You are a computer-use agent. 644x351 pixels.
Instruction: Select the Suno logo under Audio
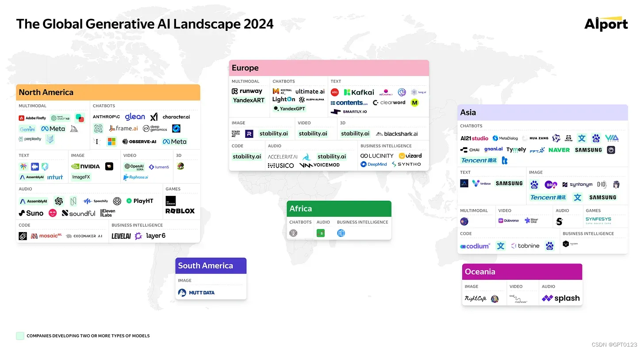[31, 213]
